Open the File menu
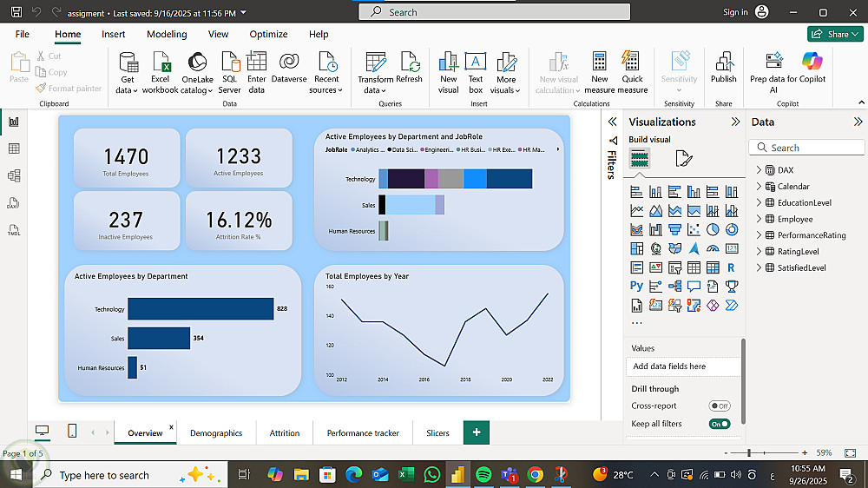Viewport: 868px width, 488px height. tap(23, 35)
